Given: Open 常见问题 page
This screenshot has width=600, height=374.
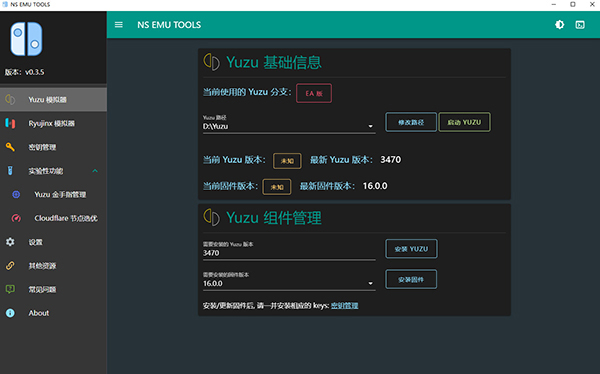Looking at the screenshot, I should coord(53,289).
